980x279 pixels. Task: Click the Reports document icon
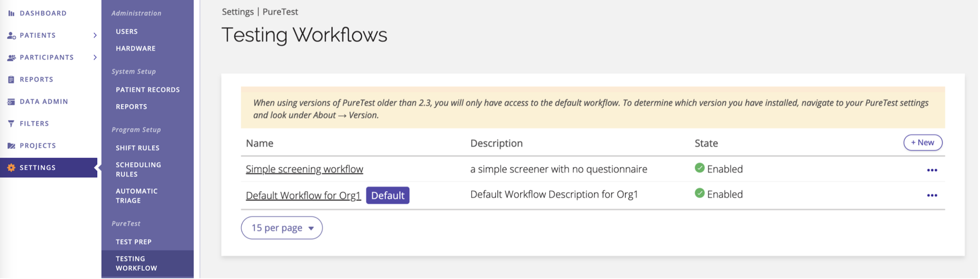[x=11, y=79]
